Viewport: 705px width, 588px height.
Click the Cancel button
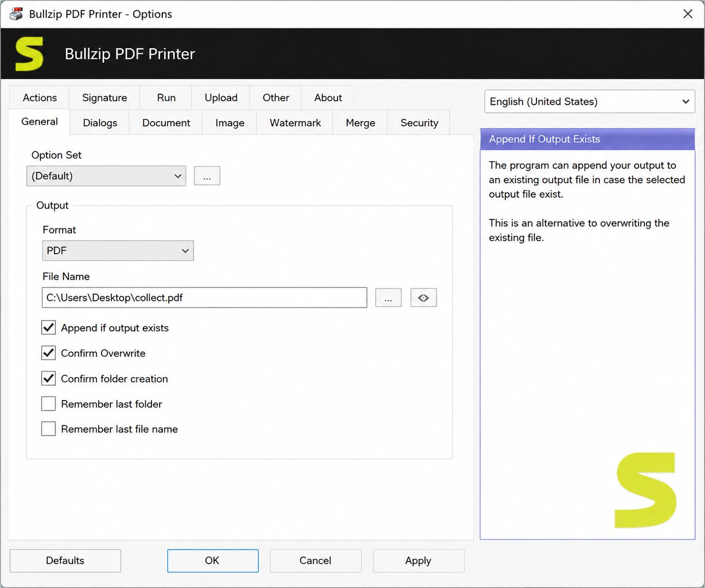tap(315, 561)
